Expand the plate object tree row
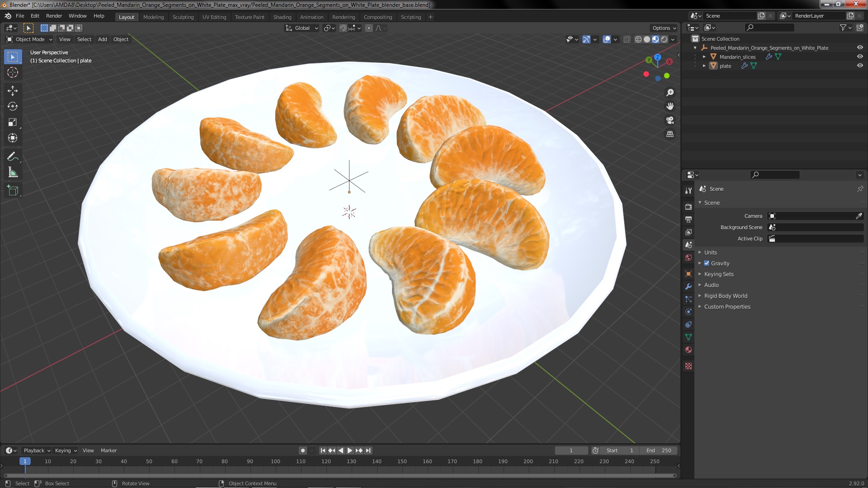This screenshot has width=868, height=488. point(704,66)
